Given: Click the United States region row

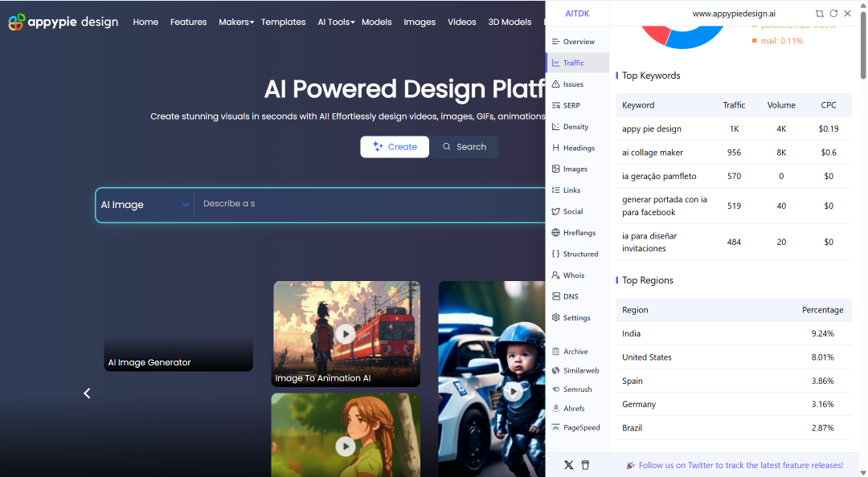Looking at the screenshot, I should point(734,357).
